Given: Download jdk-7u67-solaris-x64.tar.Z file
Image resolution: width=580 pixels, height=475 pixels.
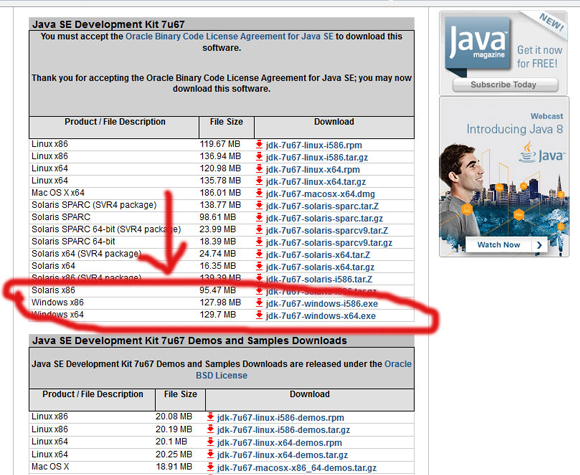Looking at the screenshot, I should (x=318, y=255).
